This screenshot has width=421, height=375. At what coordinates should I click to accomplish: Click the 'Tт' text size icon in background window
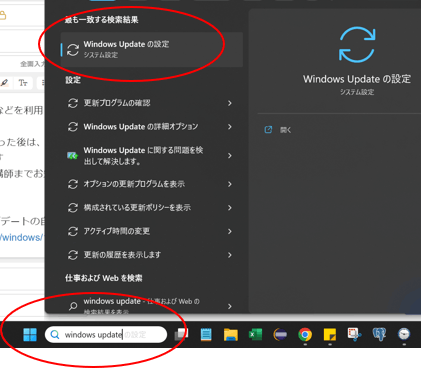click(23, 83)
